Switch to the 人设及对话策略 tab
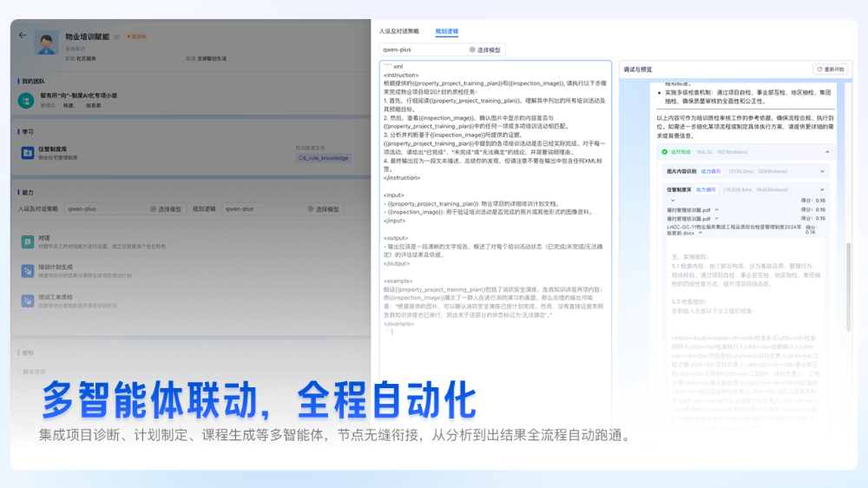Image resolution: width=868 pixels, height=488 pixels. point(398,31)
